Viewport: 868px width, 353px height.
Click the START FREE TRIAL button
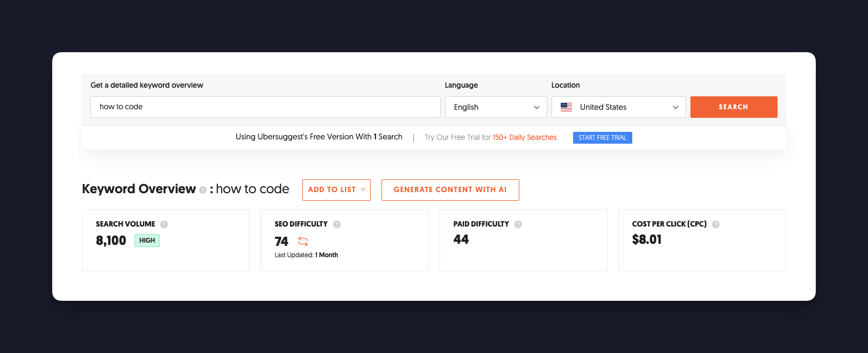coord(602,138)
